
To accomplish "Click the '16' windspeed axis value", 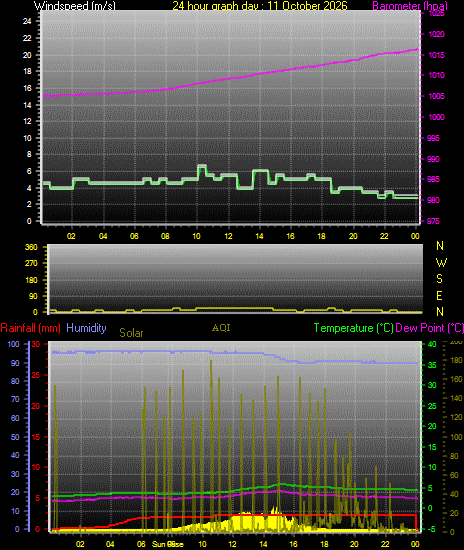I will (x=27, y=88).
